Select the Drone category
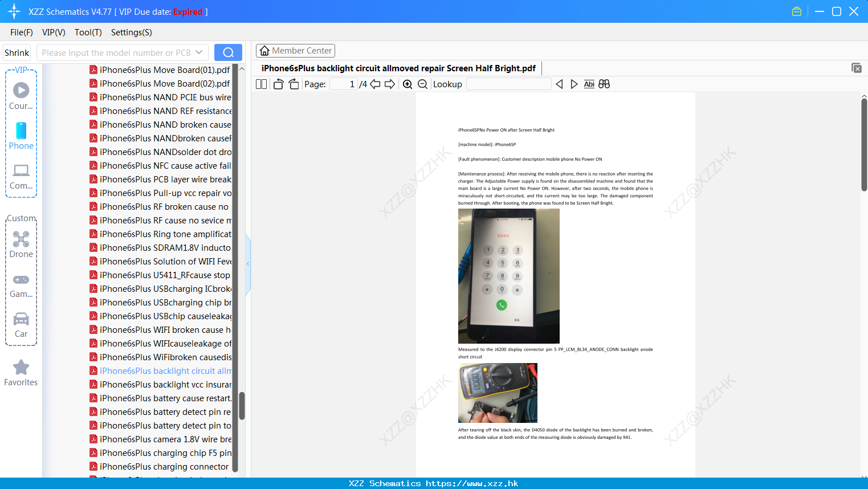Screen dimensions: 868x489 click(21, 244)
